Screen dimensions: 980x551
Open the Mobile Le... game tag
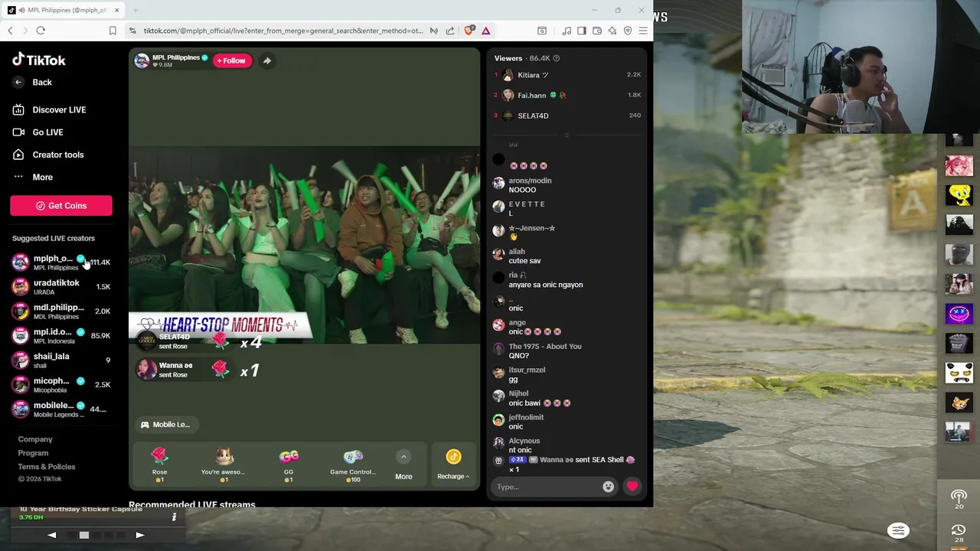(x=166, y=424)
